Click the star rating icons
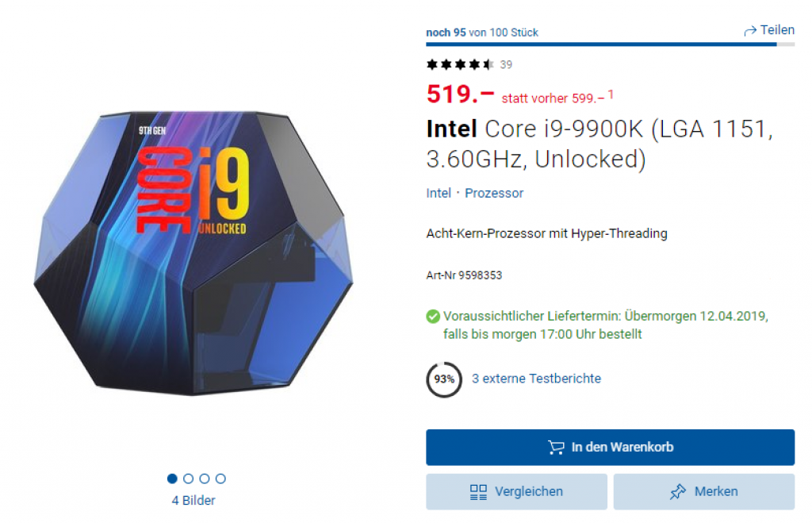The width and height of the screenshot is (812, 523). (x=460, y=64)
